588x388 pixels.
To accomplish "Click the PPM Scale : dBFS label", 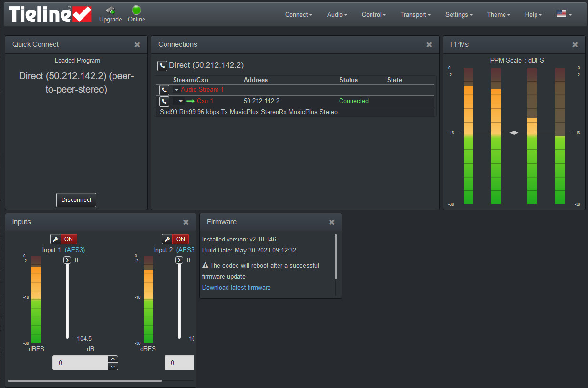I will [x=517, y=60].
